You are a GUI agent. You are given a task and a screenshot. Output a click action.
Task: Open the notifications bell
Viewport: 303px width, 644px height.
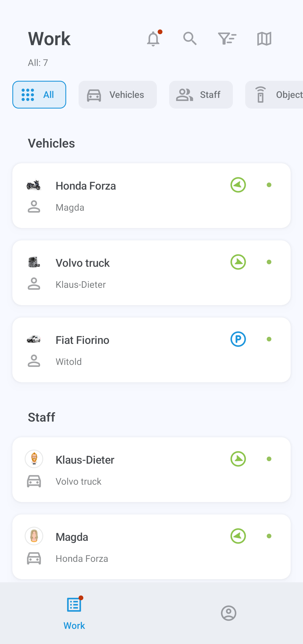[x=153, y=39]
